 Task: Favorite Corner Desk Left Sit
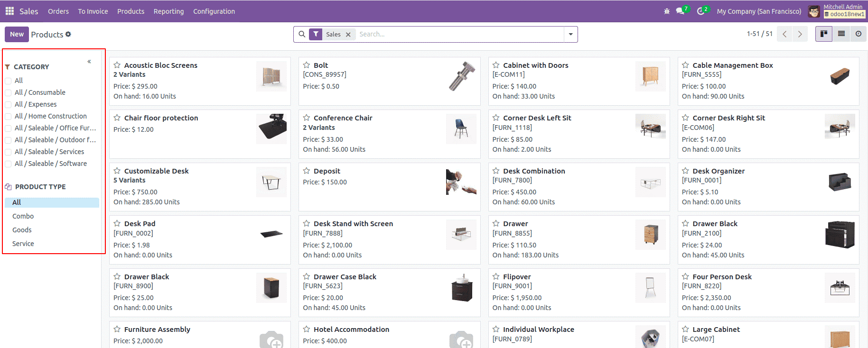click(496, 118)
